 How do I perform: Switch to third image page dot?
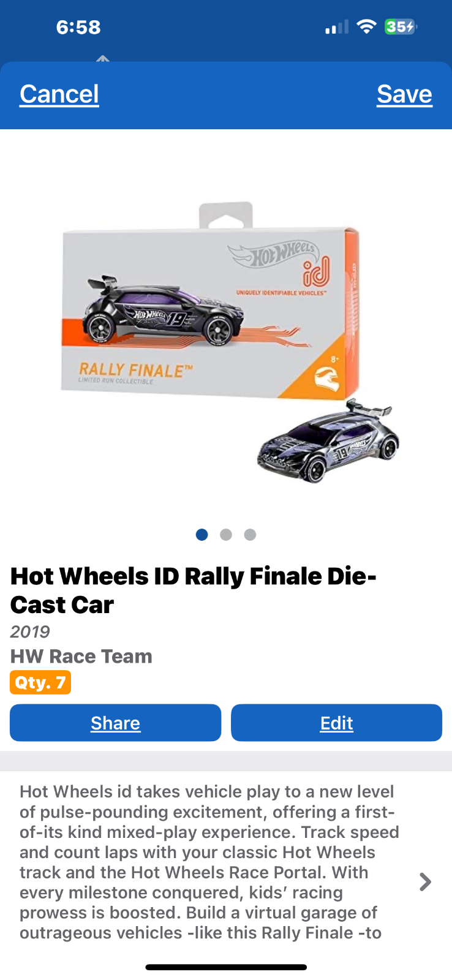250,535
